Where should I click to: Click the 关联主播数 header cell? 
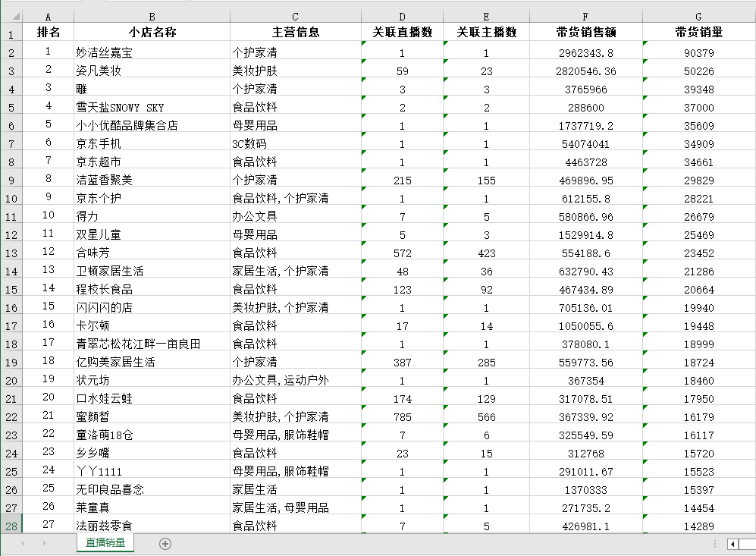(487, 33)
